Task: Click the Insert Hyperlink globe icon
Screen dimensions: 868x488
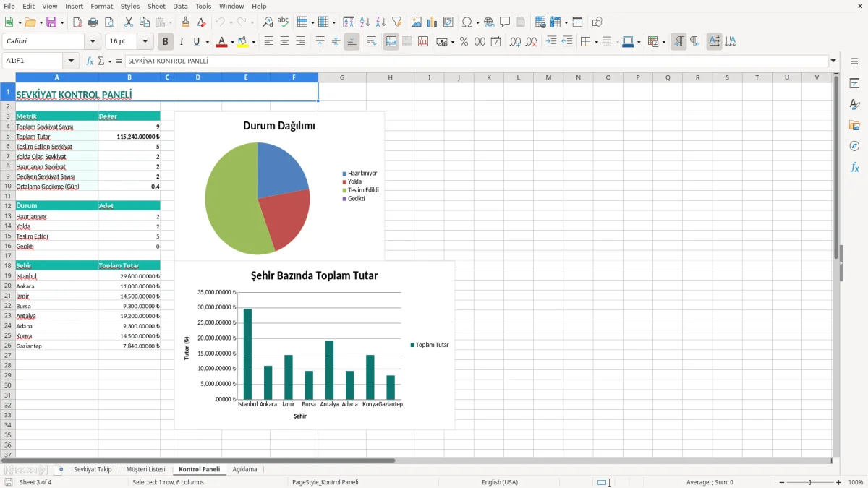Action: [489, 22]
